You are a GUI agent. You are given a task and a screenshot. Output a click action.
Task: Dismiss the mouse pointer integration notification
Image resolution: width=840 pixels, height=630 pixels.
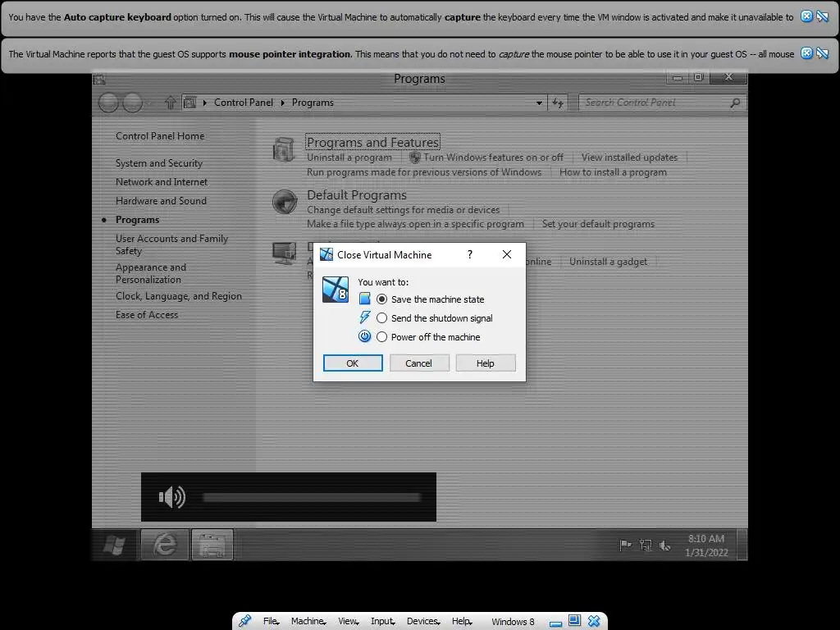[806, 52]
